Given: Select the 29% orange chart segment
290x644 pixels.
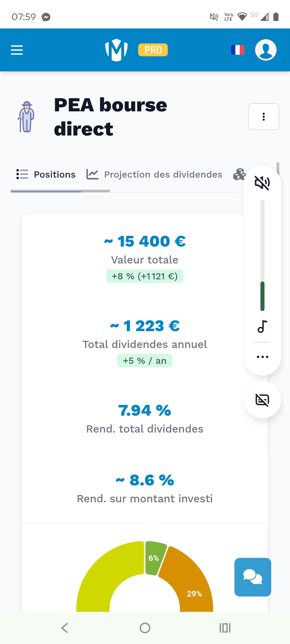Looking at the screenshot, I should pyautogui.click(x=192, y=585).
